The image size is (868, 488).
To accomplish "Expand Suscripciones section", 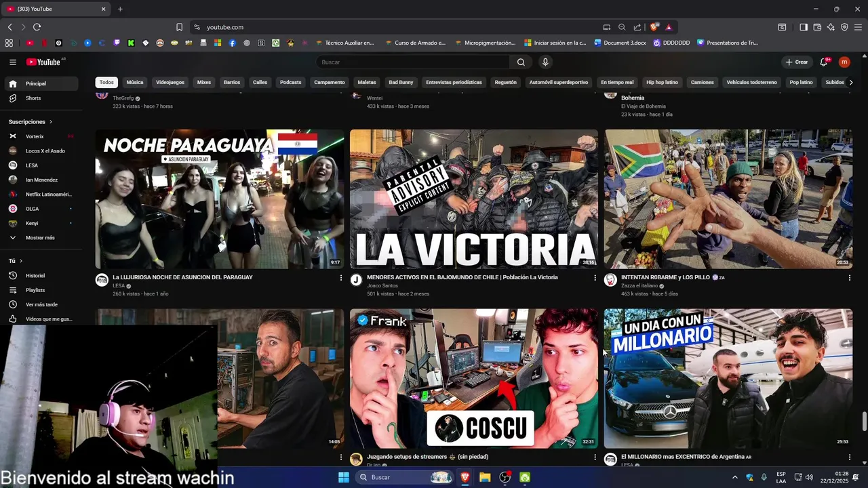I will tap(31, 122).
